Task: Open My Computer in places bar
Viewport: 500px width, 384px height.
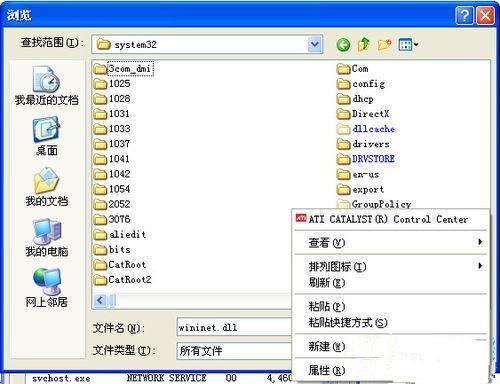Action: 46,237
